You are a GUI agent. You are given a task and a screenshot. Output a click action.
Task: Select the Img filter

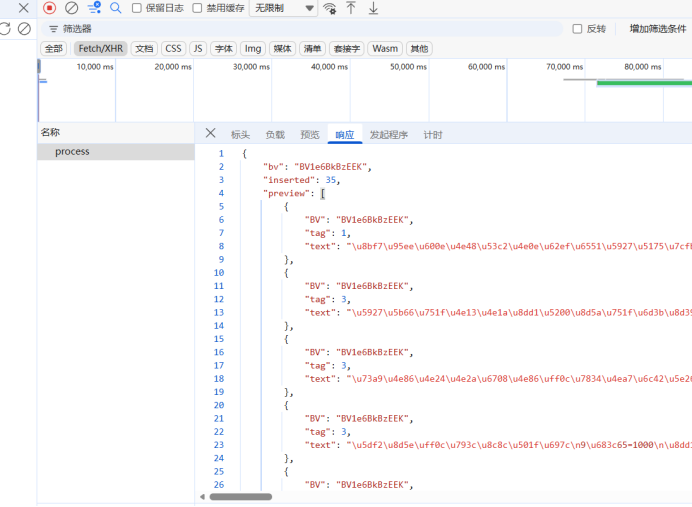coord(253,49)
